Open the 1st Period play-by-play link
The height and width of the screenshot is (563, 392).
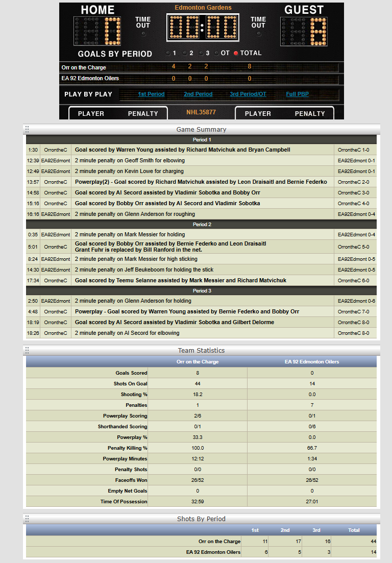point(151,94)
